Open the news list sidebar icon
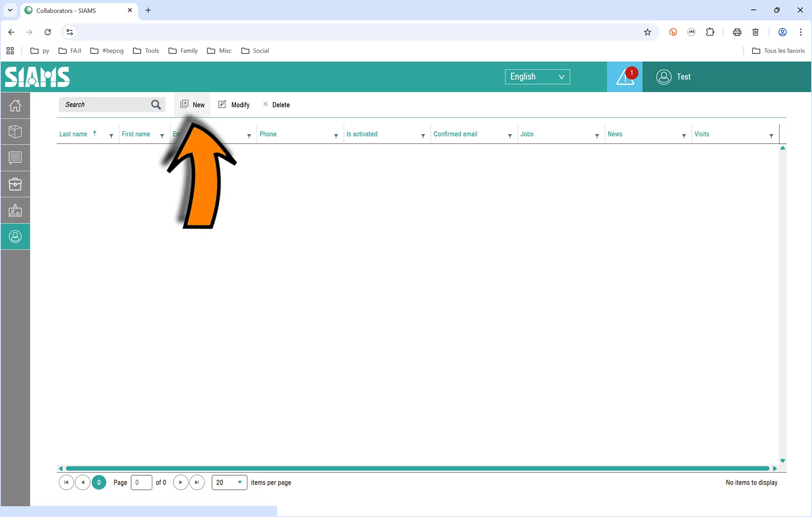812x517 pixels. pos(15,158)
